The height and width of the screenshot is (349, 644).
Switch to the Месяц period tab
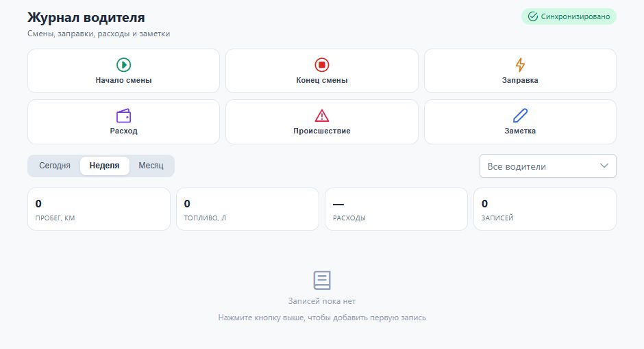(x=151, y=166)
